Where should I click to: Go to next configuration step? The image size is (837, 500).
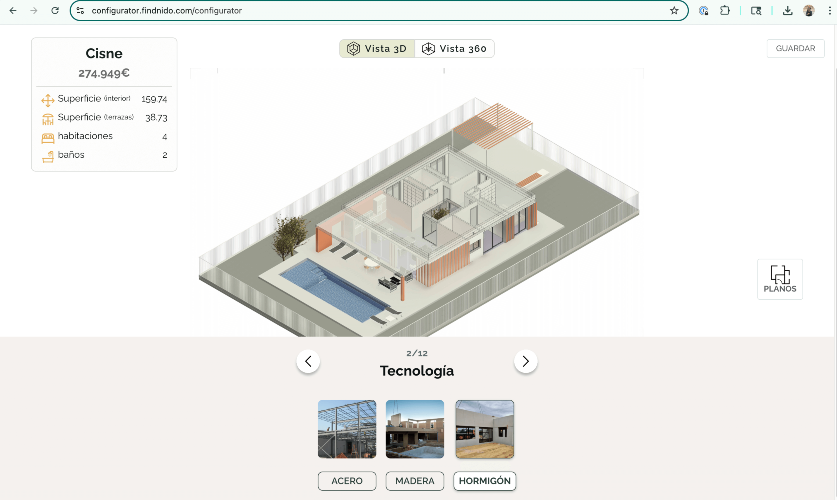[525, 361]
